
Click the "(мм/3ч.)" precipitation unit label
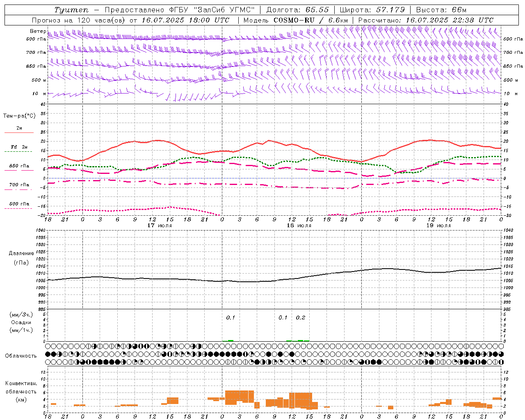(x=21, y=315)
